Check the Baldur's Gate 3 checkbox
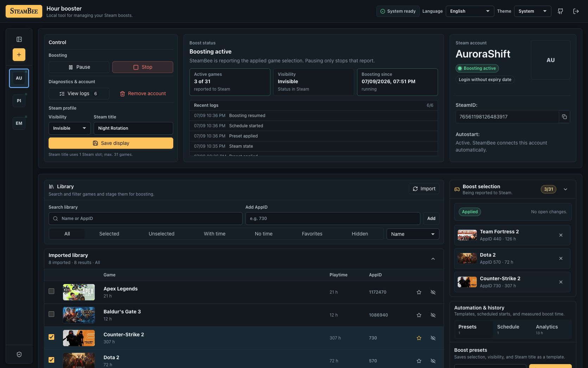Viewport: 588px width, 368px height. 51,314
